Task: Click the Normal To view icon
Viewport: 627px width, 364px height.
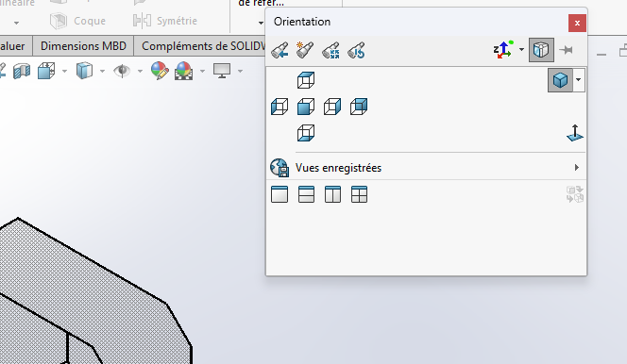Action: (x=575, y=133)
